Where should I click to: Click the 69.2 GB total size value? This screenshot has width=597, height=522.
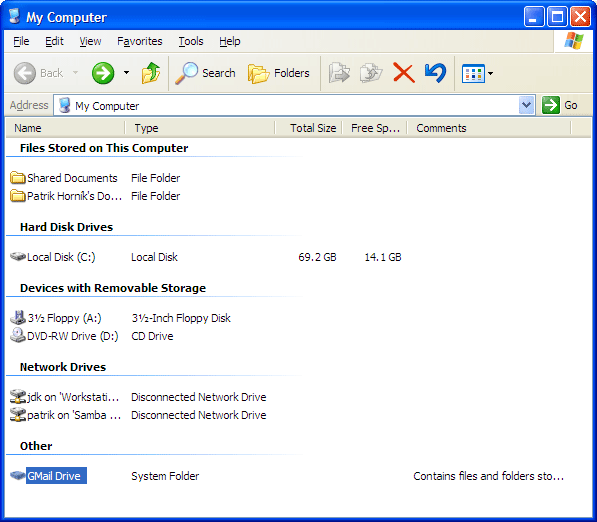pyautogui.click(x=317, y=257)
